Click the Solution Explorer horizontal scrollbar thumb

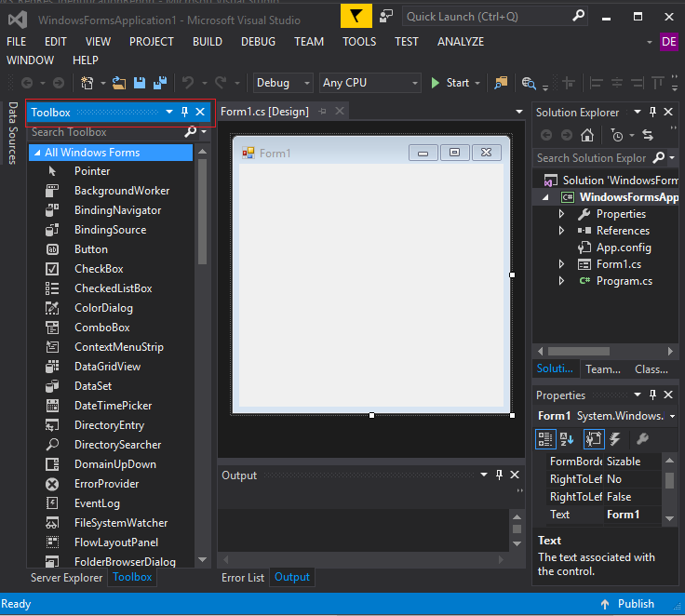coord(579,351)
